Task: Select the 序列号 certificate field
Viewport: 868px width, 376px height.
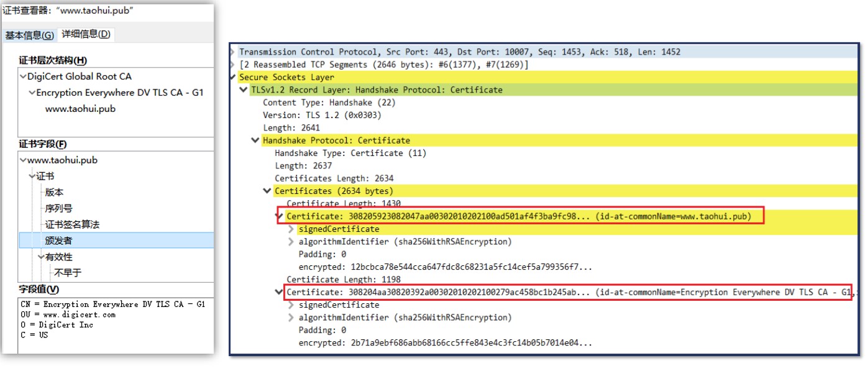Action: (x=58, y=209)
